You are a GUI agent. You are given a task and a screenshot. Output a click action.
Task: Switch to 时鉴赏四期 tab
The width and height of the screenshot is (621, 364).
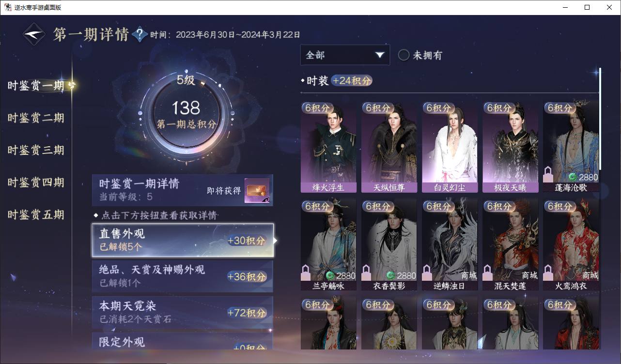pos(36,182)
